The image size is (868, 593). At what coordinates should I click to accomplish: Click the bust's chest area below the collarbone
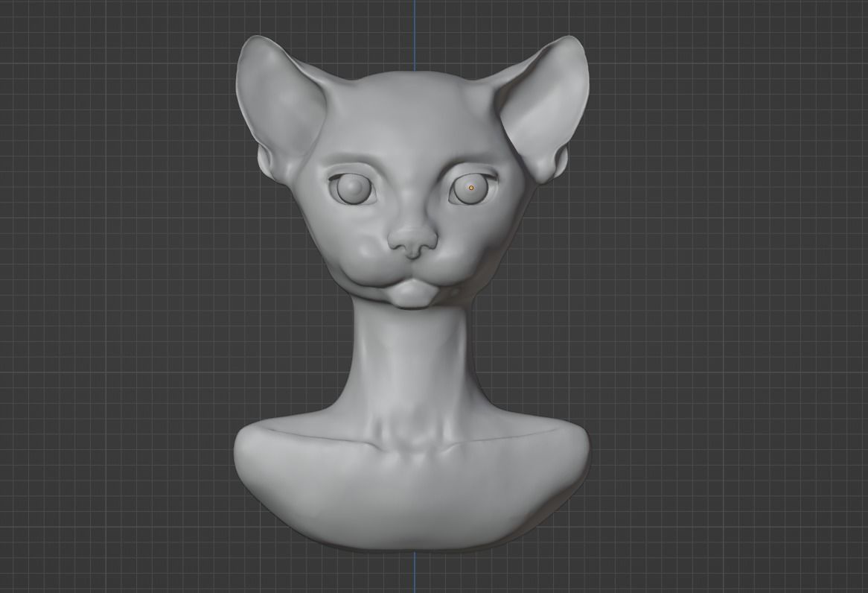412,493
